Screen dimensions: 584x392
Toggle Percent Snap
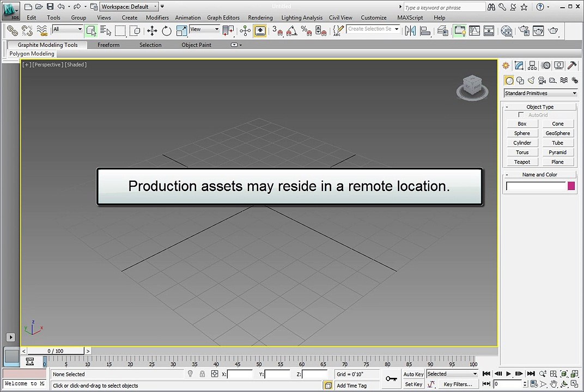coord(306,30)
